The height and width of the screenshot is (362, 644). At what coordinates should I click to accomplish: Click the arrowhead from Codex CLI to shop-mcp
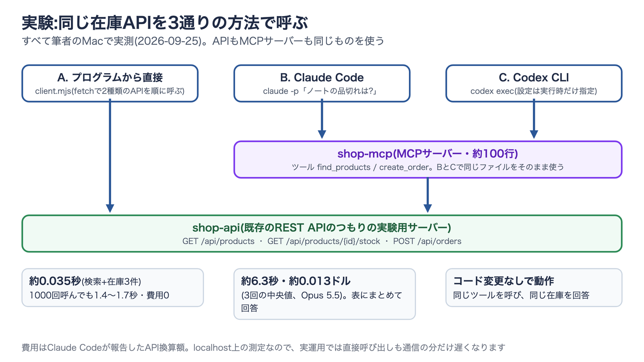point(534,134)
